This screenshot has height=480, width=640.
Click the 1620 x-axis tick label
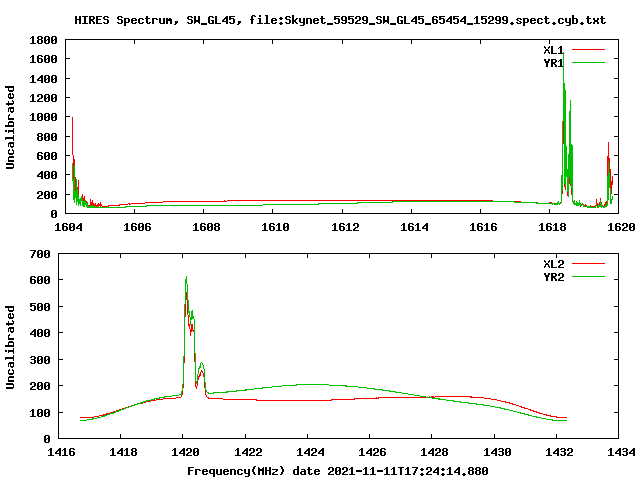coord(621,227)
